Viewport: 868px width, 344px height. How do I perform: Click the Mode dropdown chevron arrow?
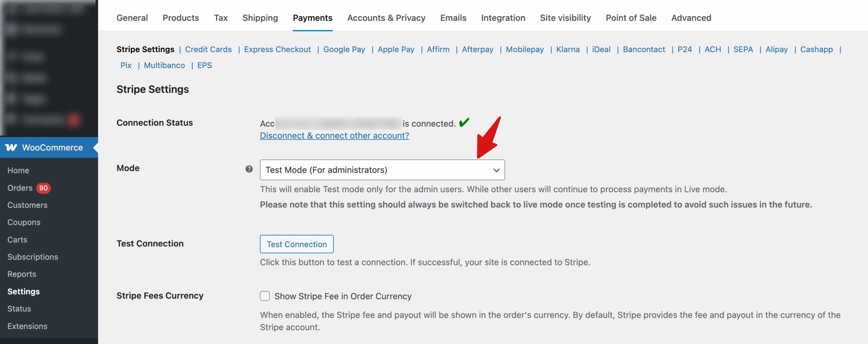(496, 170)
